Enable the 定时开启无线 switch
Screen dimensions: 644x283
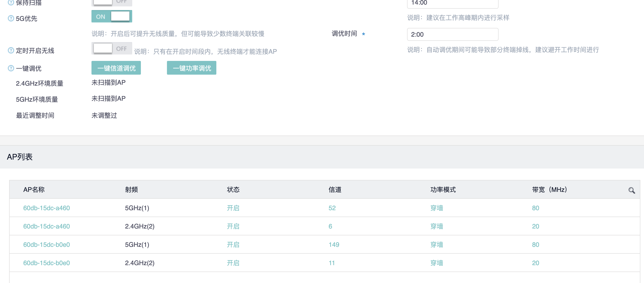112,49
